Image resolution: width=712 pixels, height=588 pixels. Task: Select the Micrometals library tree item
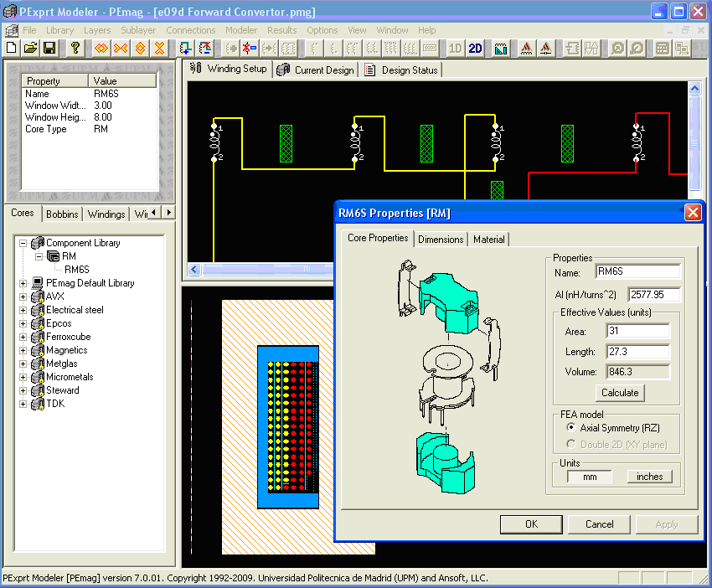click(70, 377)
